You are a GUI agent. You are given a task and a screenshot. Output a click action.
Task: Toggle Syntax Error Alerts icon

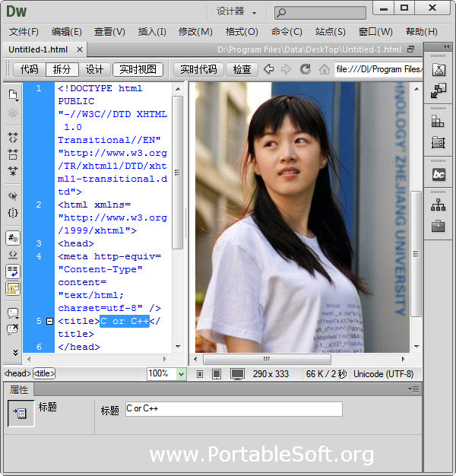pyautogui.click(x=13, y=288)
